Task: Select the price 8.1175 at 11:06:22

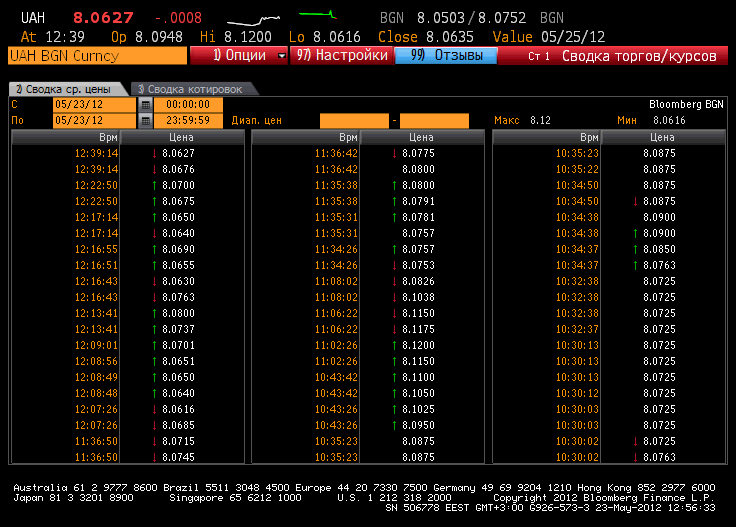Action: [419, 329]
